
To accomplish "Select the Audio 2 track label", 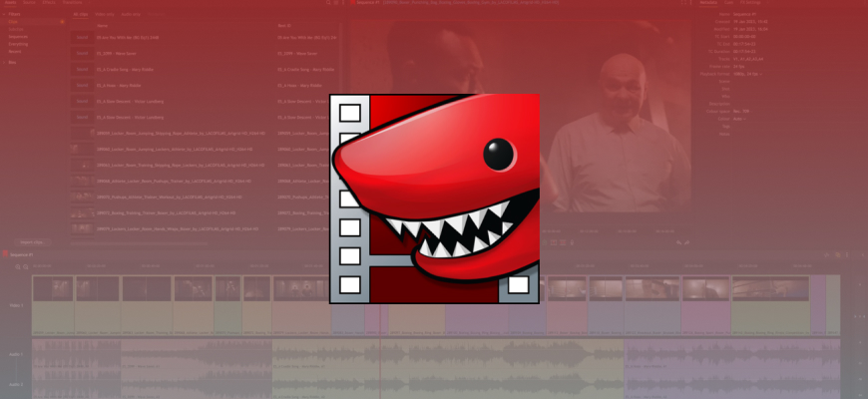I will tap(16, 384).
